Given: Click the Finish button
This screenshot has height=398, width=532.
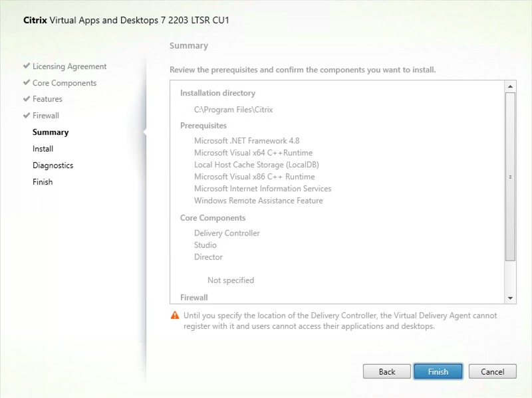Looking at the screenshot, I should point(438,371).
